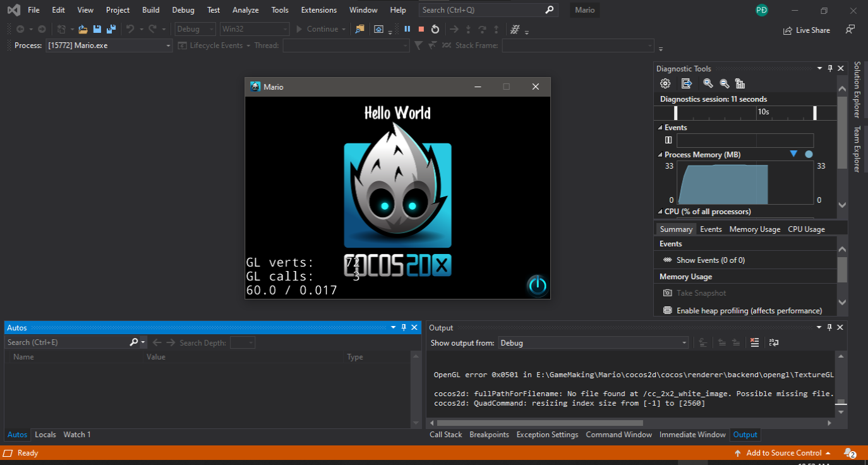Click the right handle on the diagnostics timeline
Screen dimensions: 868x465
click(815, 112)
